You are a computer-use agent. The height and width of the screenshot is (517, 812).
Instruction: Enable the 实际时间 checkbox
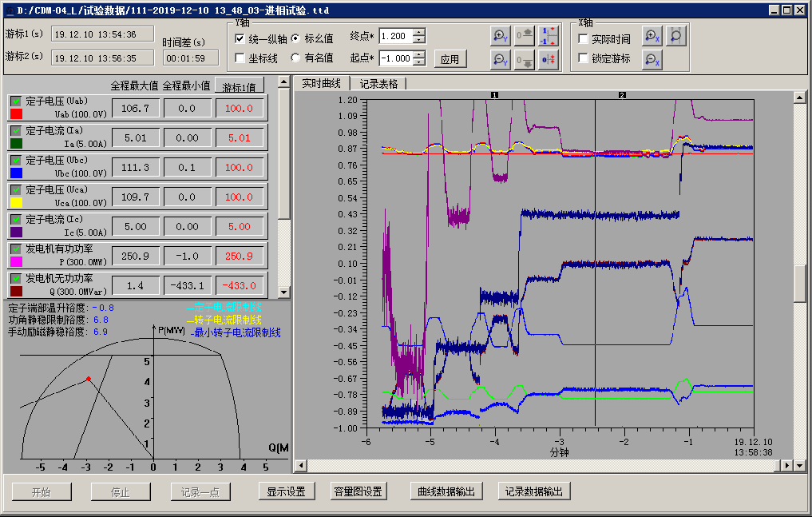coord(584,39)
